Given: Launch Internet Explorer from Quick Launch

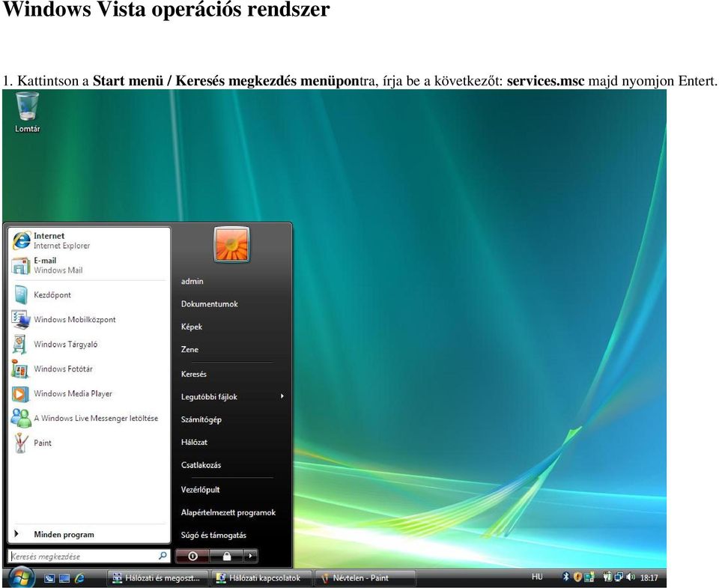Looking at the screenshot, I should click(x=80, y=578).
